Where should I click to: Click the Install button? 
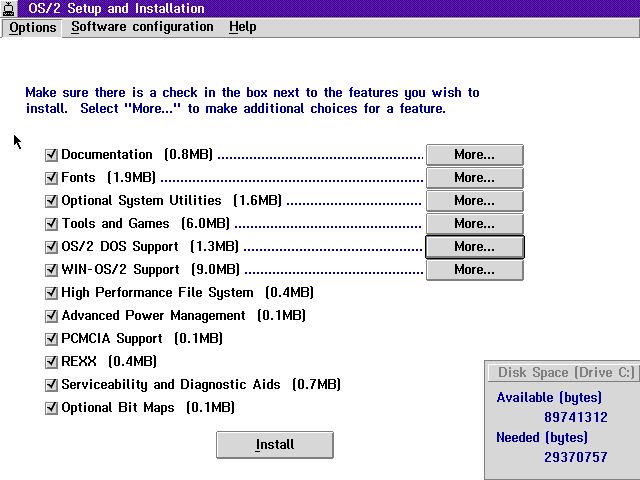click(x=275, y=444)
